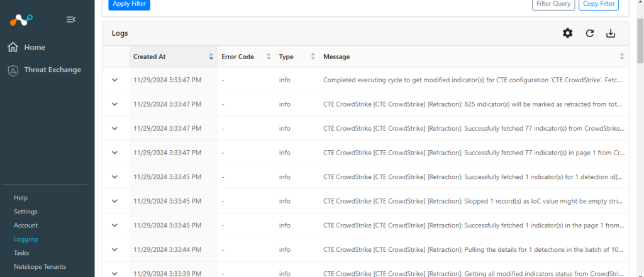Select message 'Successfully fetched 77 indicator(s) in page 1'
644x277 pixels.
474,153
